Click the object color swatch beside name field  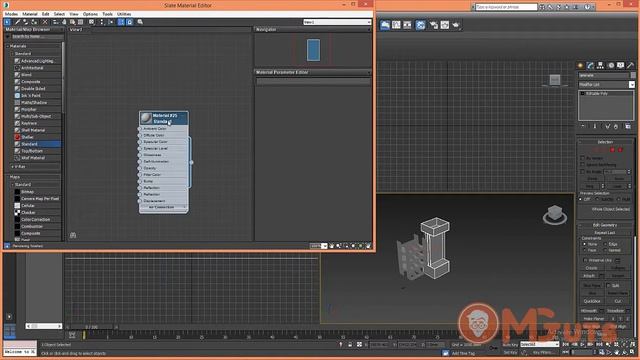pos(633,75)
